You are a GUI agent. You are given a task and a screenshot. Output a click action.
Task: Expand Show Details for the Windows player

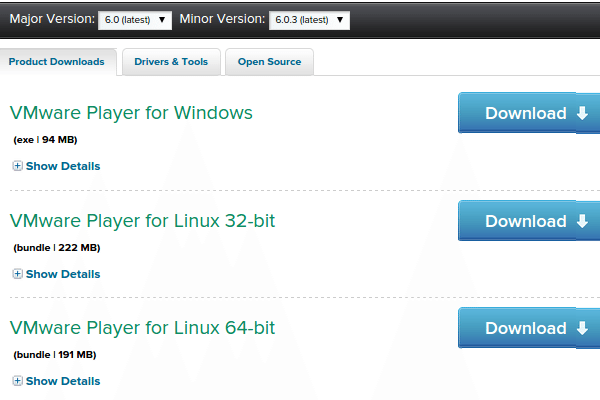[x=62, y=166]
